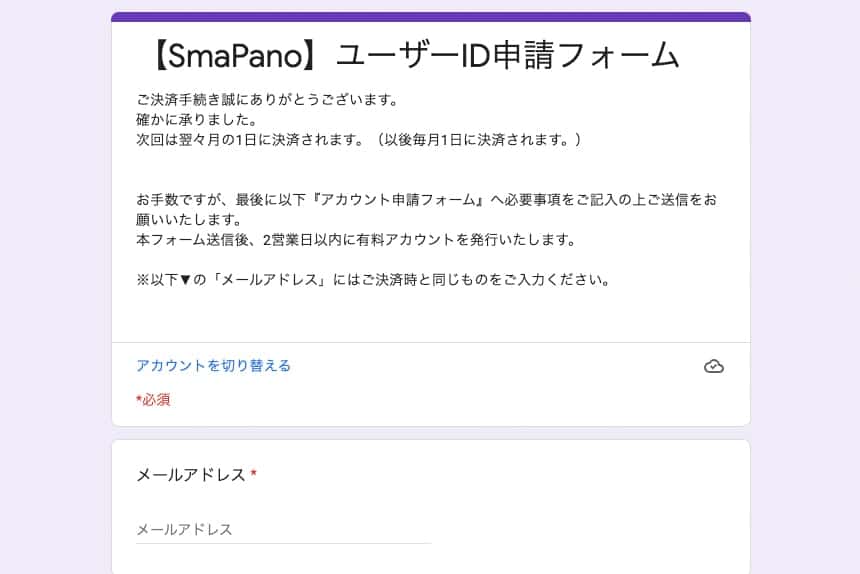Click the red *必須 required notice
This screenshot has width=860, height=574.
(x=153, y=400)
